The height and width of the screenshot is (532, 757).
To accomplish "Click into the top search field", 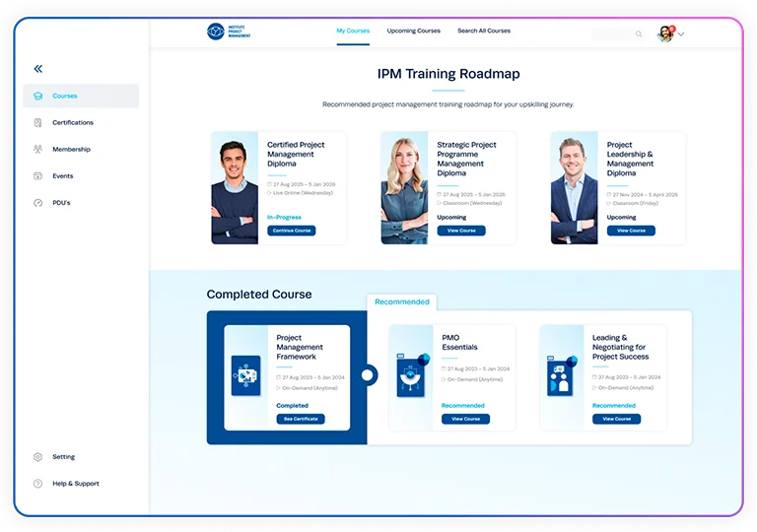I will point(618,34).
